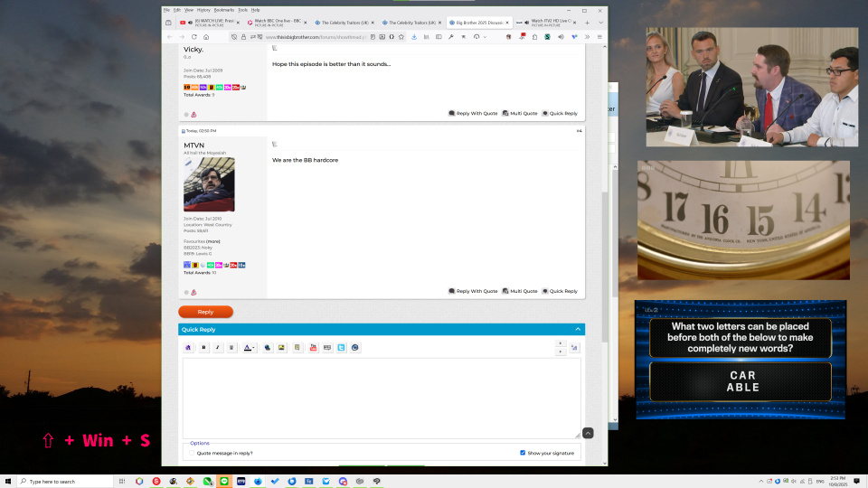Click the wrap quote tags icon

point(297,347)
